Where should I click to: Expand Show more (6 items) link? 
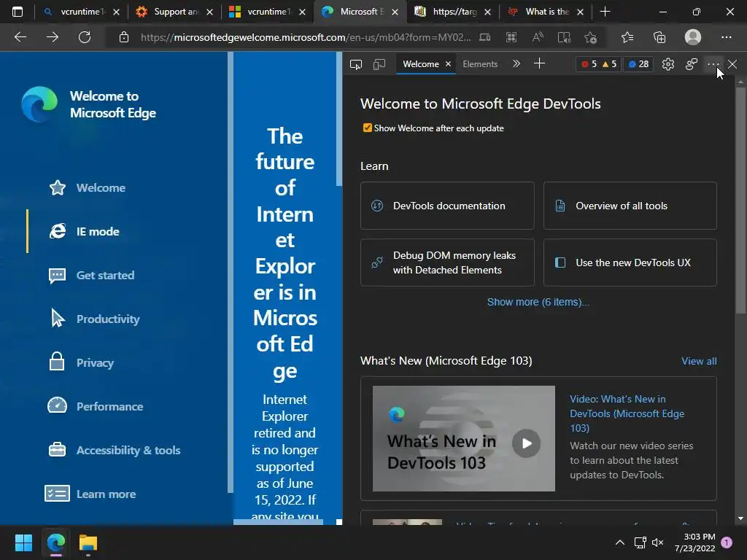coord(538,302)
